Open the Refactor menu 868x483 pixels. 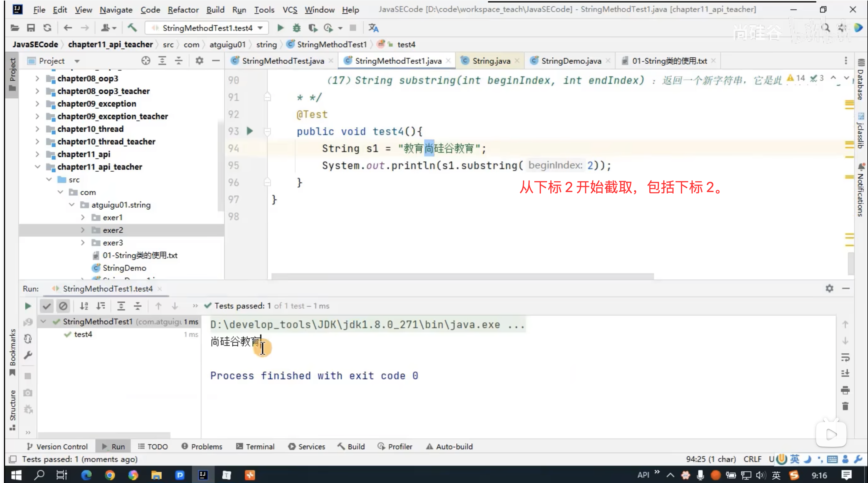pyautogui.click(x=183, y=10)
